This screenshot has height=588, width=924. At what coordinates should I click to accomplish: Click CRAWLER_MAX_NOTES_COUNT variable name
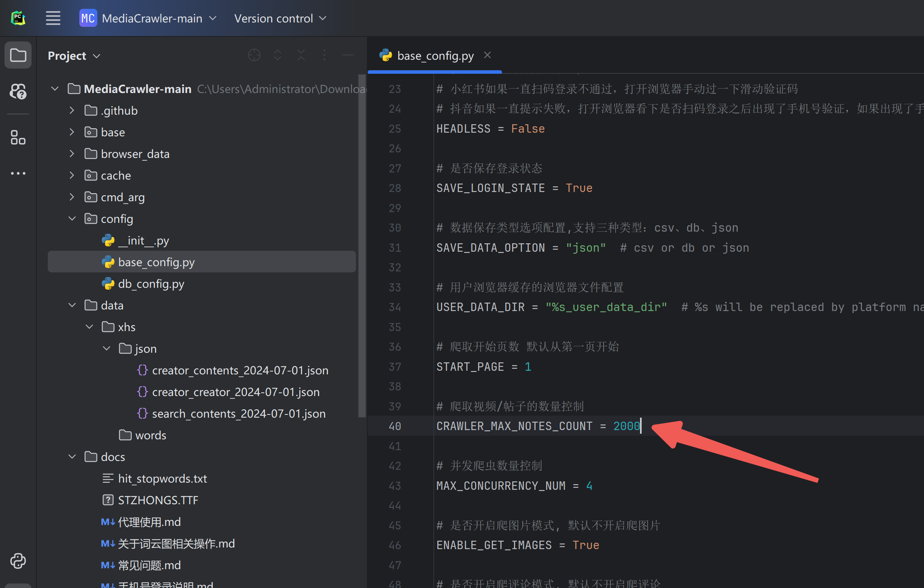point(514,426)
